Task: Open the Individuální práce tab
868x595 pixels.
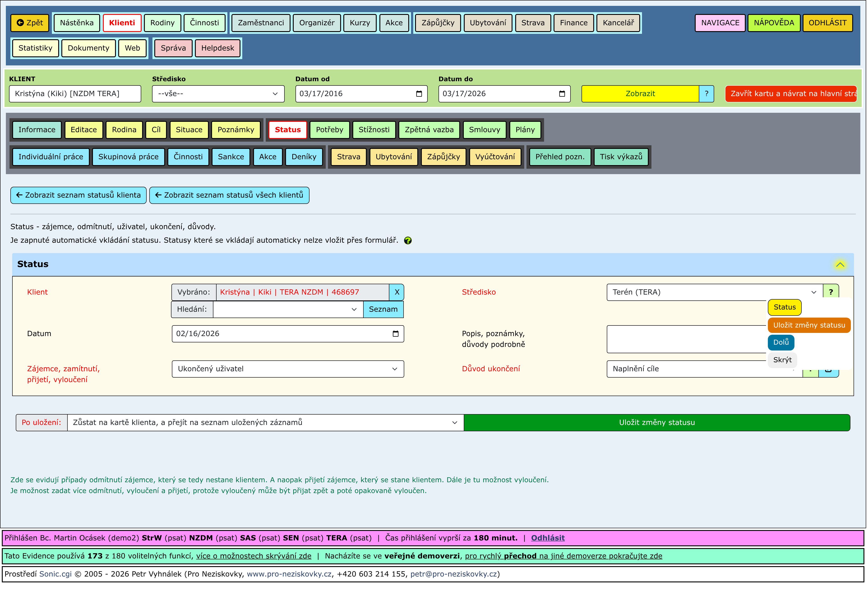Action: (51, 157)
